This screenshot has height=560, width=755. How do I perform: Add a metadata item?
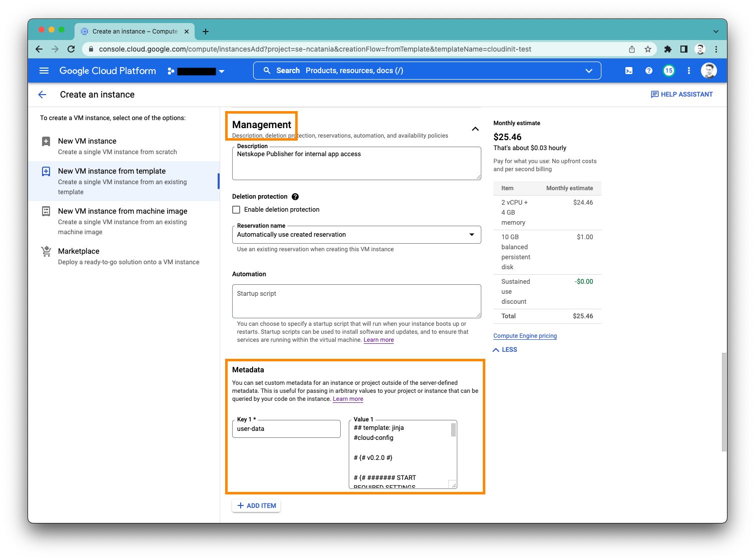pyautogui.click(x=256, y=505)
